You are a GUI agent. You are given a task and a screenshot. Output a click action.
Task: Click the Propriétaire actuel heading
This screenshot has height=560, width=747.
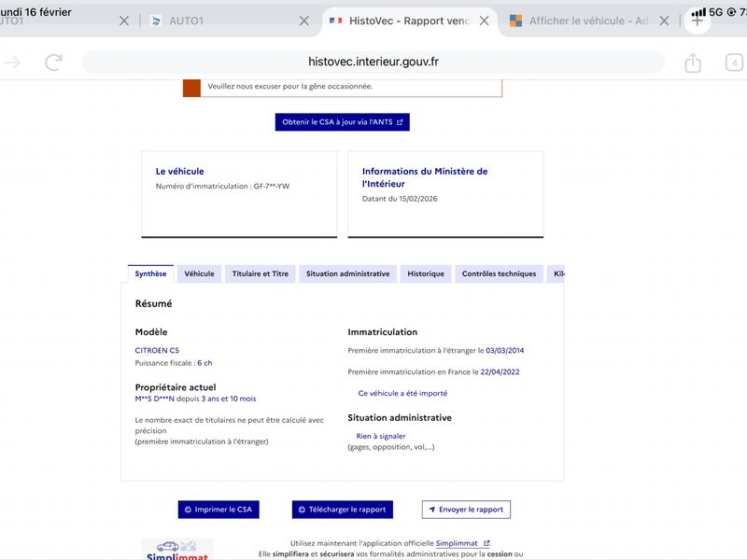(x=176, y=387)
